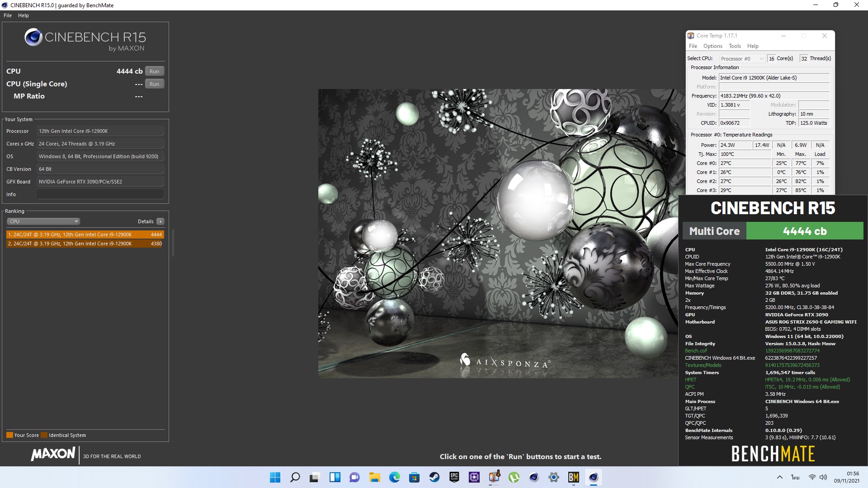Open Wi-Fi network tray icon
The image size is (868, 488).
click(x=812, y=477)
